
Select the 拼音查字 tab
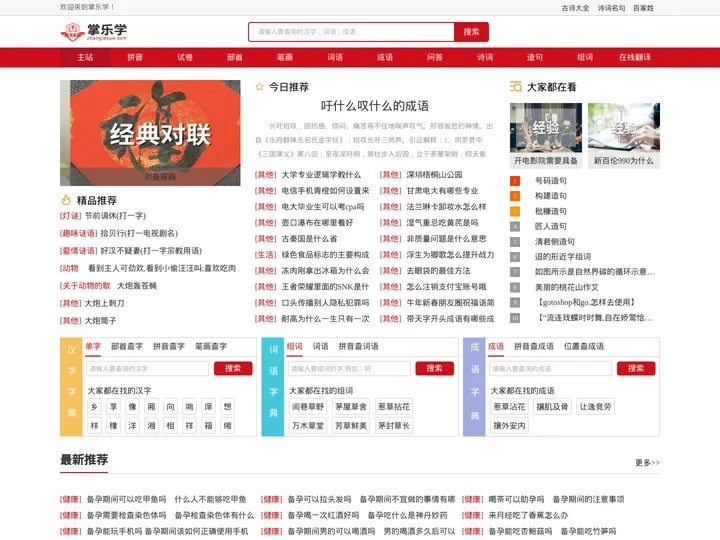point(169,346)
